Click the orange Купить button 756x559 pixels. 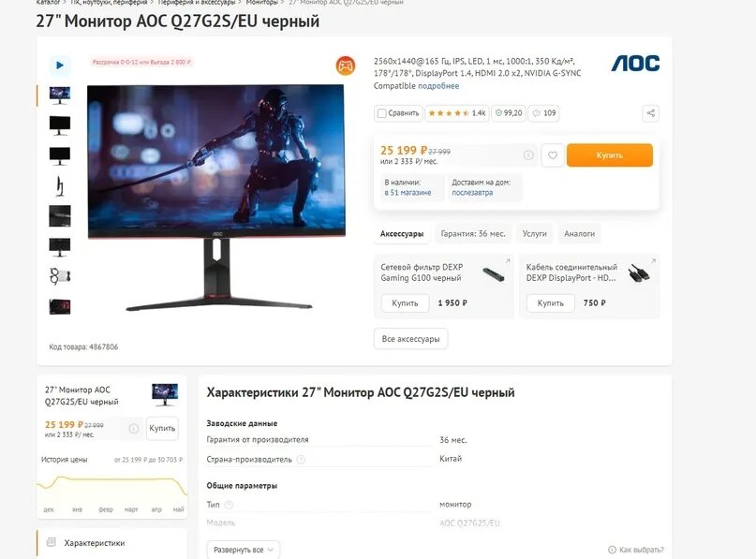[x=610, y=155]
